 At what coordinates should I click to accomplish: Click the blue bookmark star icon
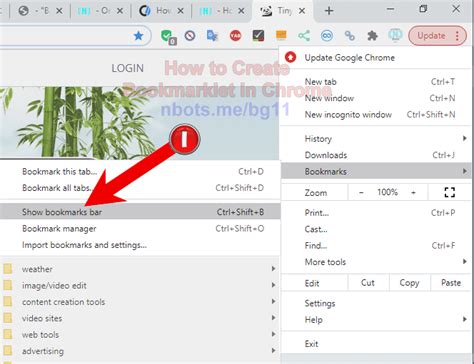click(x=138, y=36)
